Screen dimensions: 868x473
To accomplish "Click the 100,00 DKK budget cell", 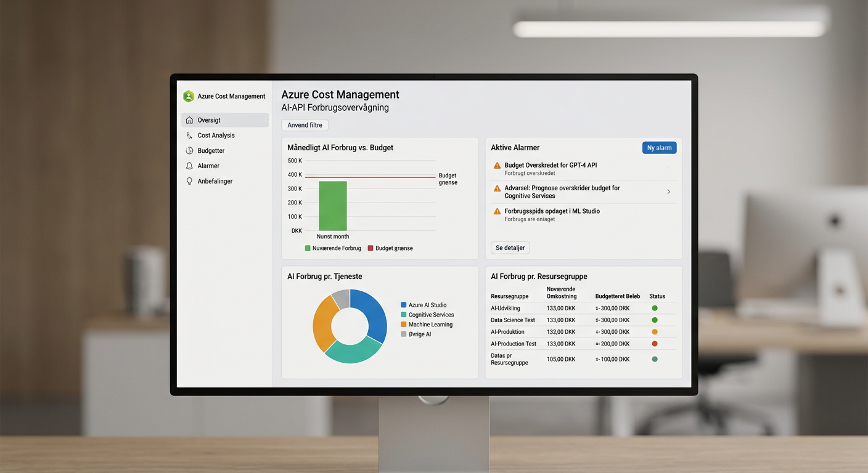I will coord(613,359).
